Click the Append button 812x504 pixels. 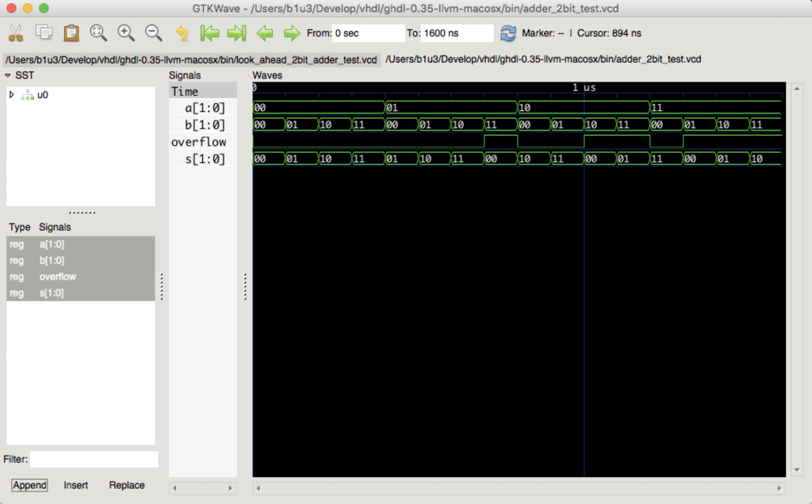click(29, 485)
